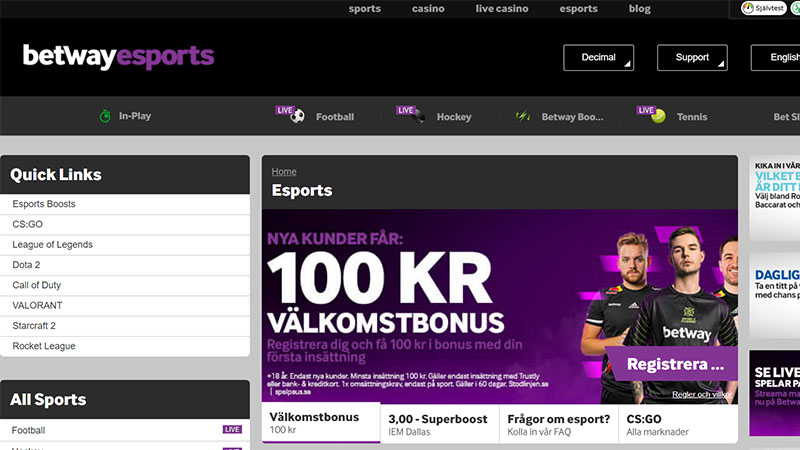Click the In-Play stopwatch icon
This screenshot has height=450, width=800.
click(x=105, y=116)
